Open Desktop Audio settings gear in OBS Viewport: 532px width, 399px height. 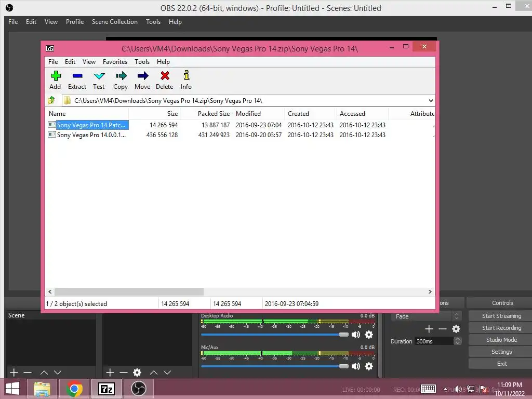coord(369,335)
